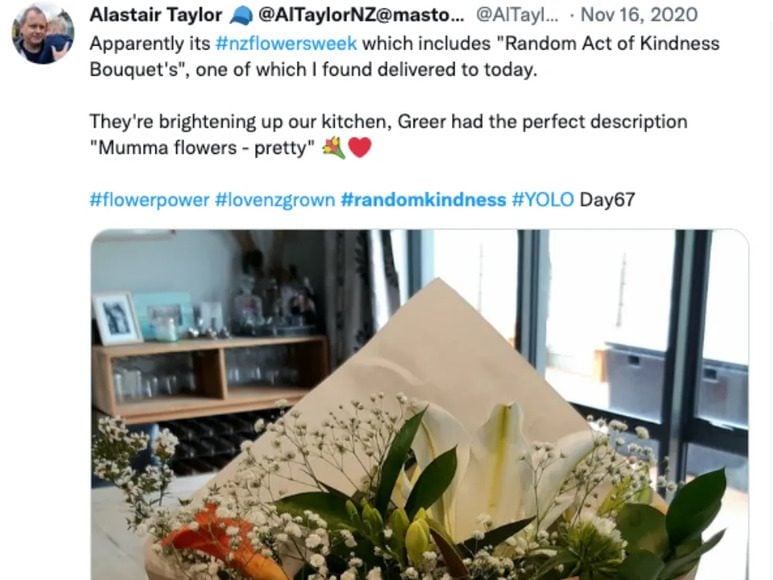Click the framed picture on the shelf

pyautogui.click(x=117, y=318)
